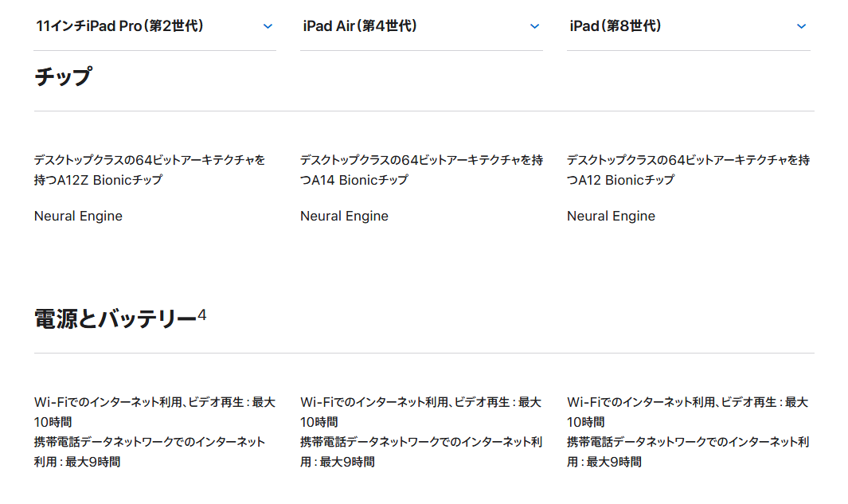Select the A14 Bionicチップ description text
This screenshot has width=848, height=504.
420,170
